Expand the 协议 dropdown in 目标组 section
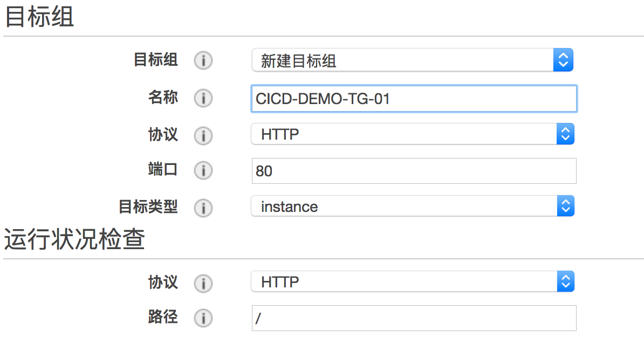This screenshot has height=344, width=644. (413, 134)
